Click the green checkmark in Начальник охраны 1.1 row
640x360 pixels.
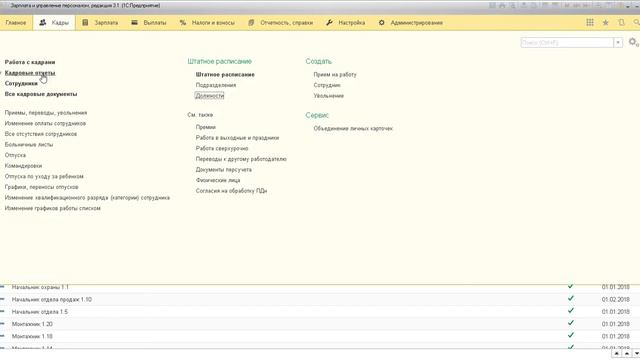click(571, 287)
